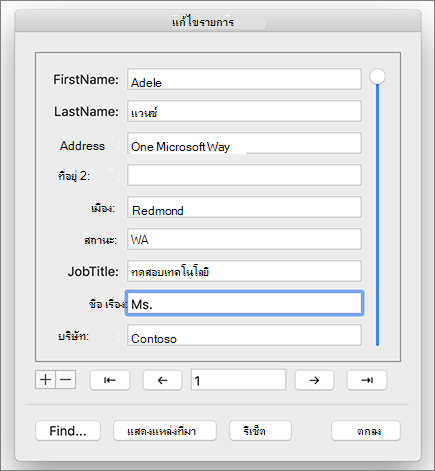Click the empty ที่อยู่ 2 field
The height and width of the screenshot is (471, 435).
(x=244, y=175)
